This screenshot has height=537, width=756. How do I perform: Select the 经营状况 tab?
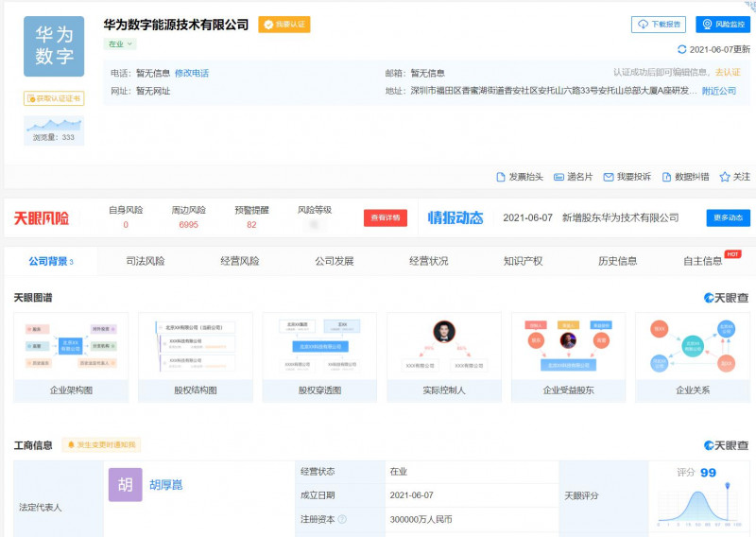pos(428,261)
